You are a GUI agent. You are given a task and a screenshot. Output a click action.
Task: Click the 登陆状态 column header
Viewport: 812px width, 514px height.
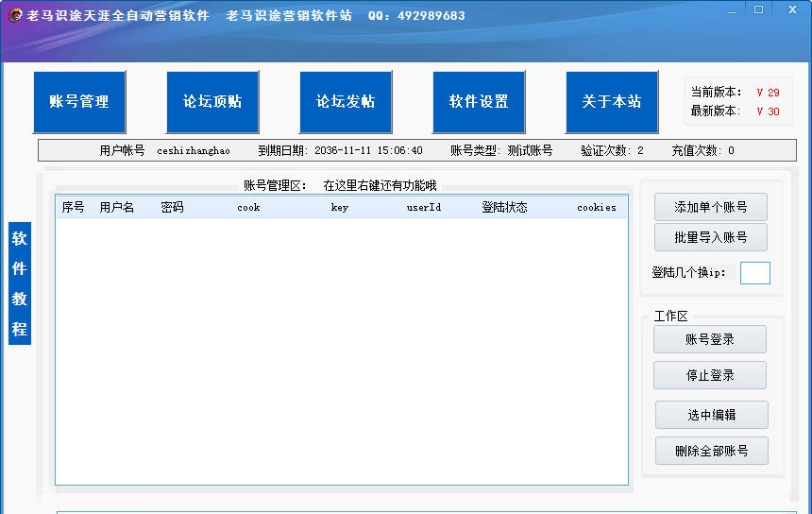pos(504,207)
